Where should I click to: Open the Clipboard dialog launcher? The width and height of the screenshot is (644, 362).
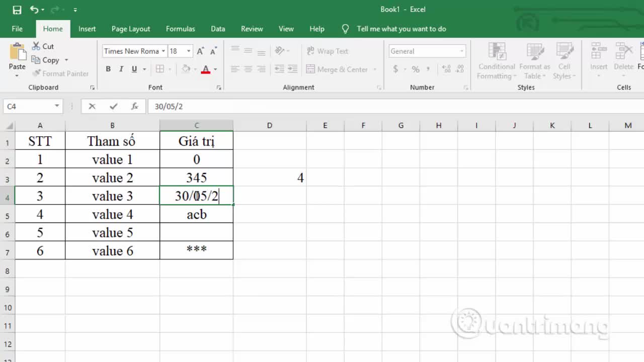(92, 87)
